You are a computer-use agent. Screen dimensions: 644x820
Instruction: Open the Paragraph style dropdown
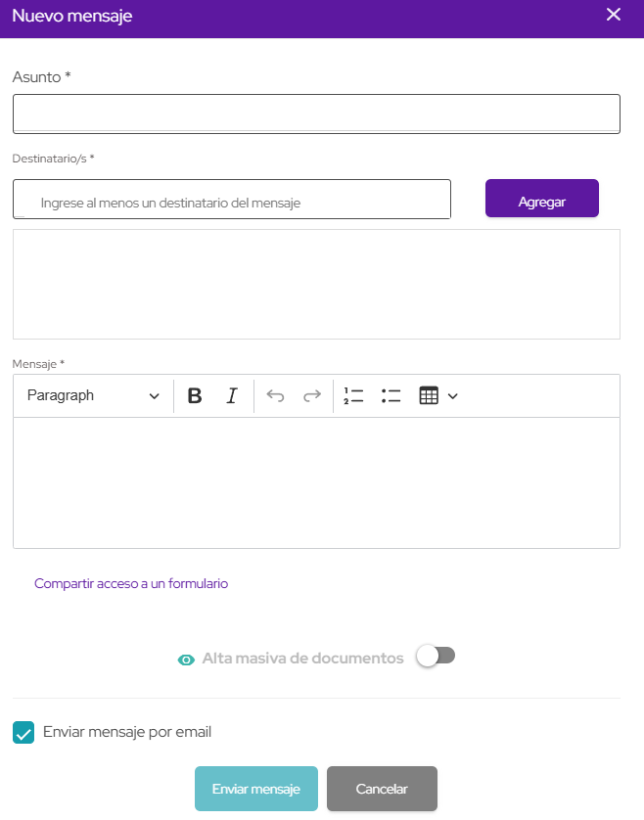(93, 396)
